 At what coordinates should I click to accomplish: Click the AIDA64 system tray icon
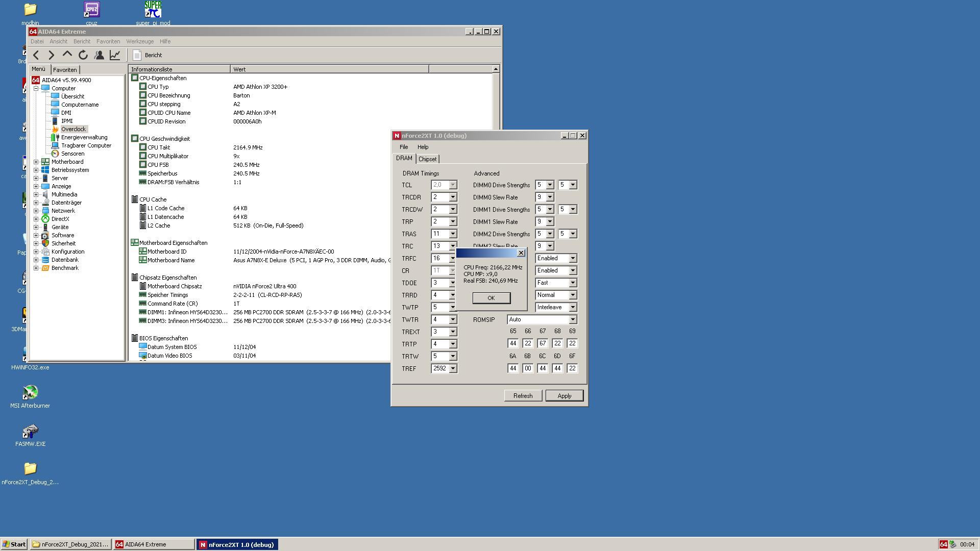[x=943, y=545]
